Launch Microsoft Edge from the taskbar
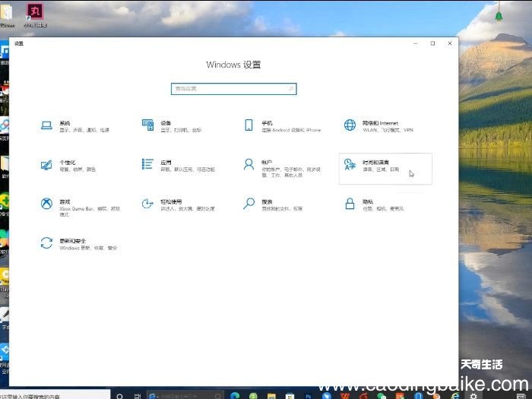This screenshot has width=532, height=399. [235, 396]
